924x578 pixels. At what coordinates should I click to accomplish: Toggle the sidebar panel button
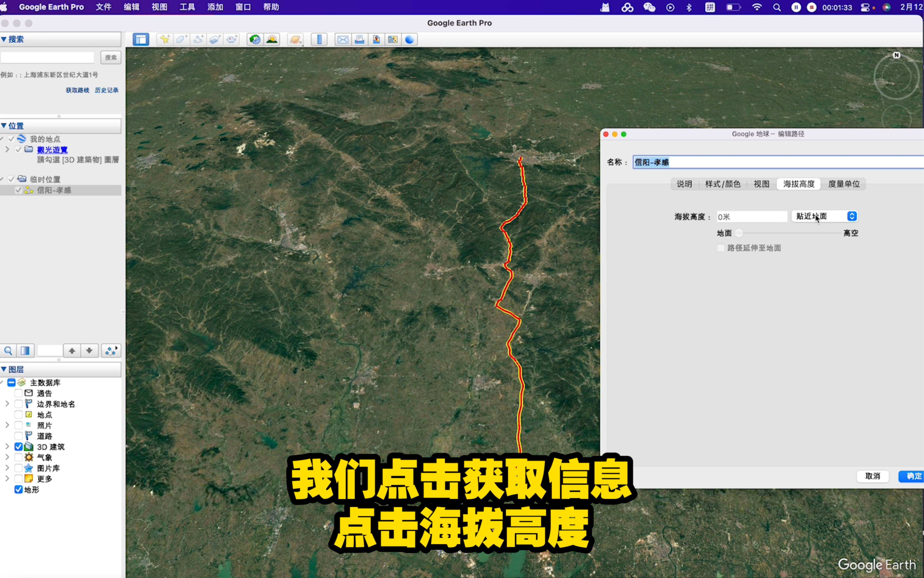point(141,39)
